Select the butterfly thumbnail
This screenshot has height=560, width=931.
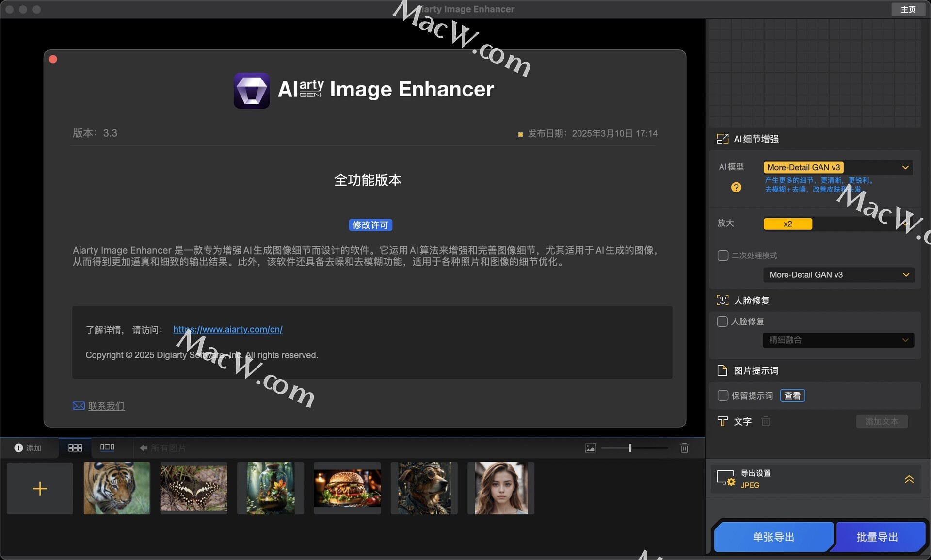pos(194,488)
